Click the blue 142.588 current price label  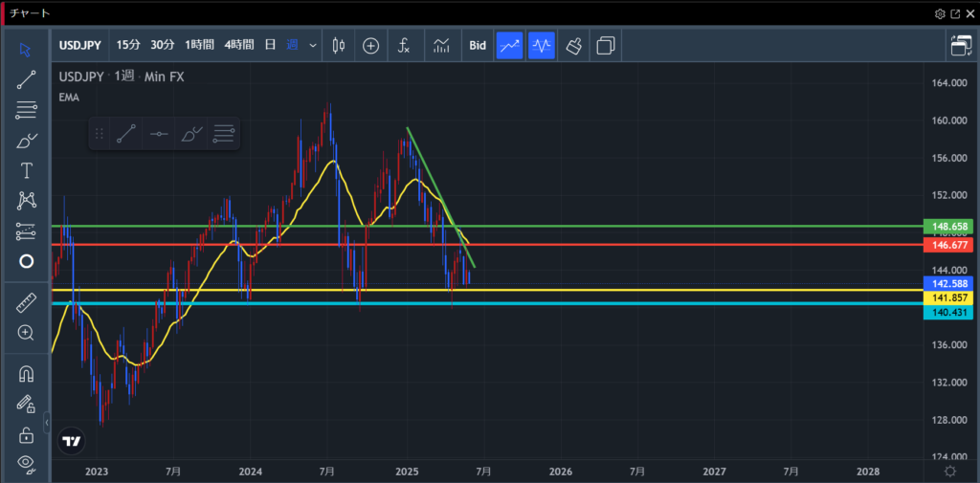[x=948, y=283]
